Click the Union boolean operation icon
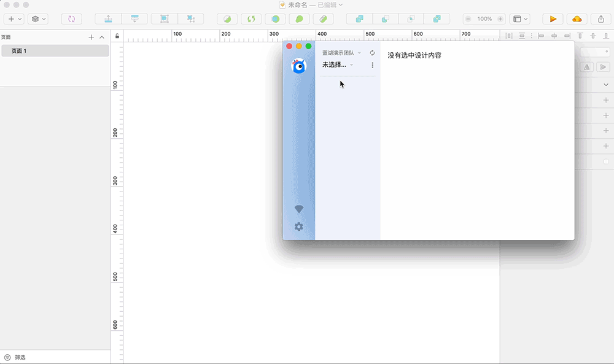 coord(359,19)
